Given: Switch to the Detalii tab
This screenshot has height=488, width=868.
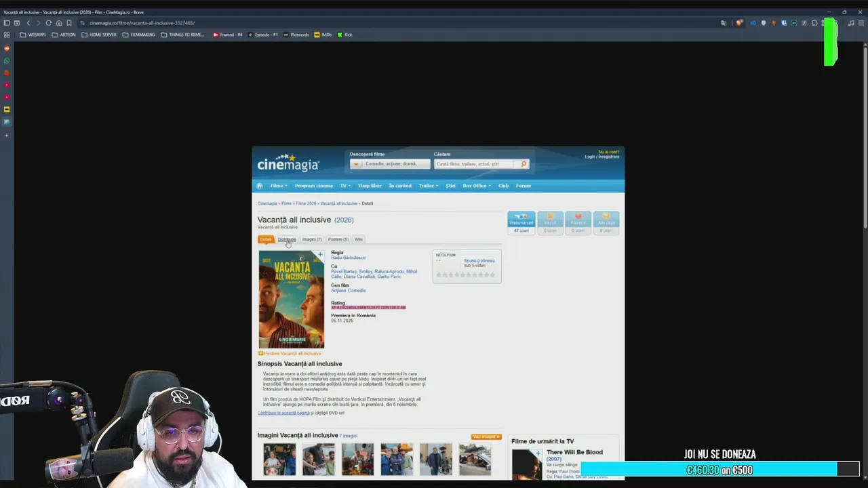Looking at the screenshot, I should [266, 239].
